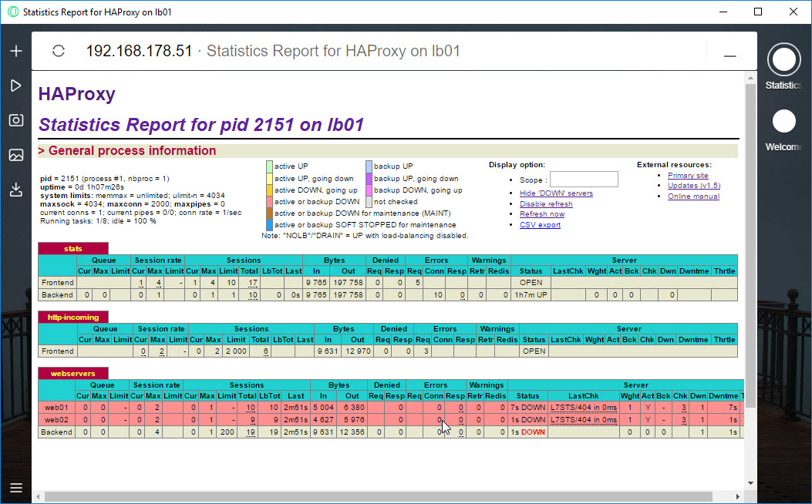The width and height of the screenshot is (812, 504).
Task: Click the uptime 0d 1h07m26s text
Action: click(x=82, y=186)
